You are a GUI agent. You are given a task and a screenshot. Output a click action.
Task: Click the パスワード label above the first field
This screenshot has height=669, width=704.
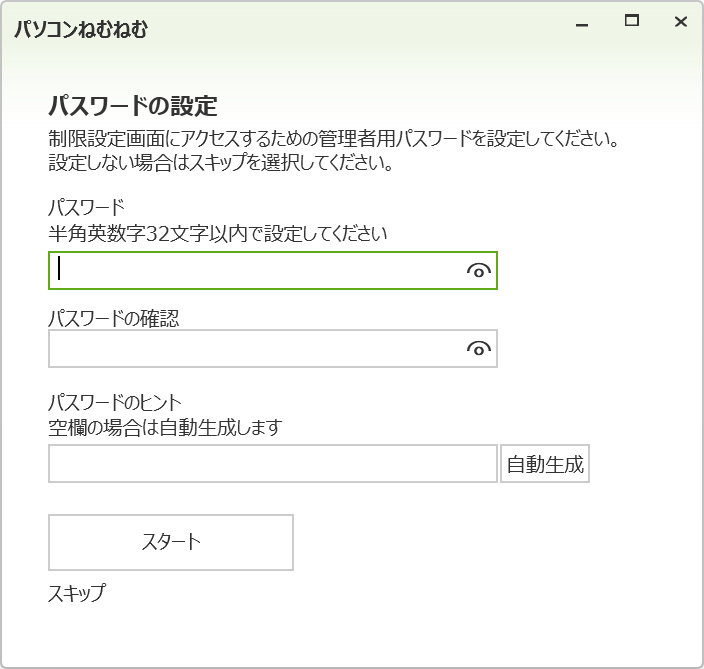pos(86,208)
